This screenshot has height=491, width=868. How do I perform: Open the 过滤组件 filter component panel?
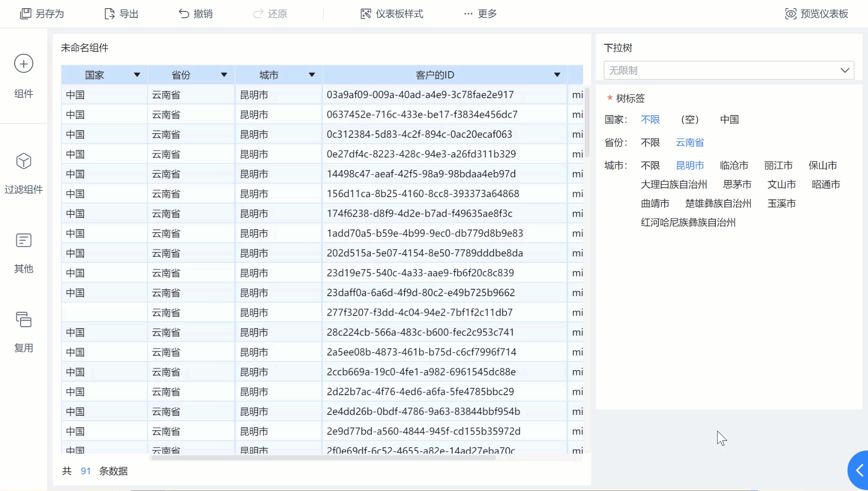point(23,173)
